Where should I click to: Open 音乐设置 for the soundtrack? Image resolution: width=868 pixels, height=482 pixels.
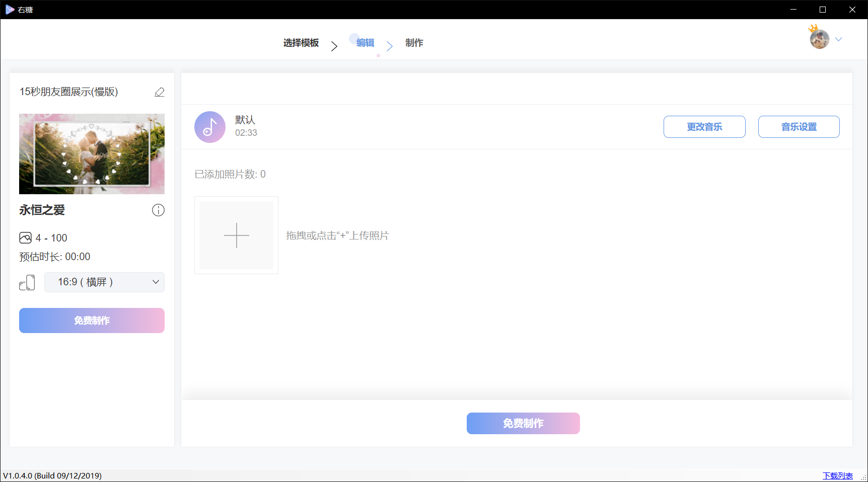tap(799, 127)
